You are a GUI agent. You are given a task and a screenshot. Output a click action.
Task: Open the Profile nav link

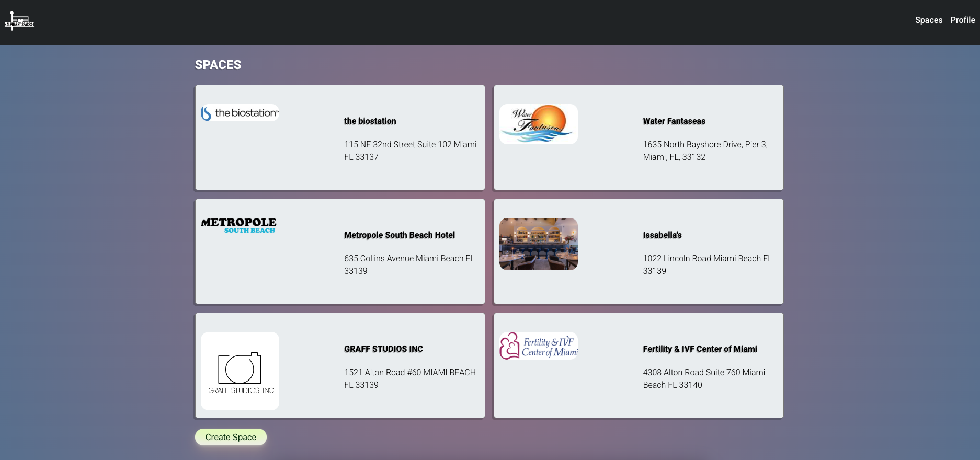tap(962, 20)
